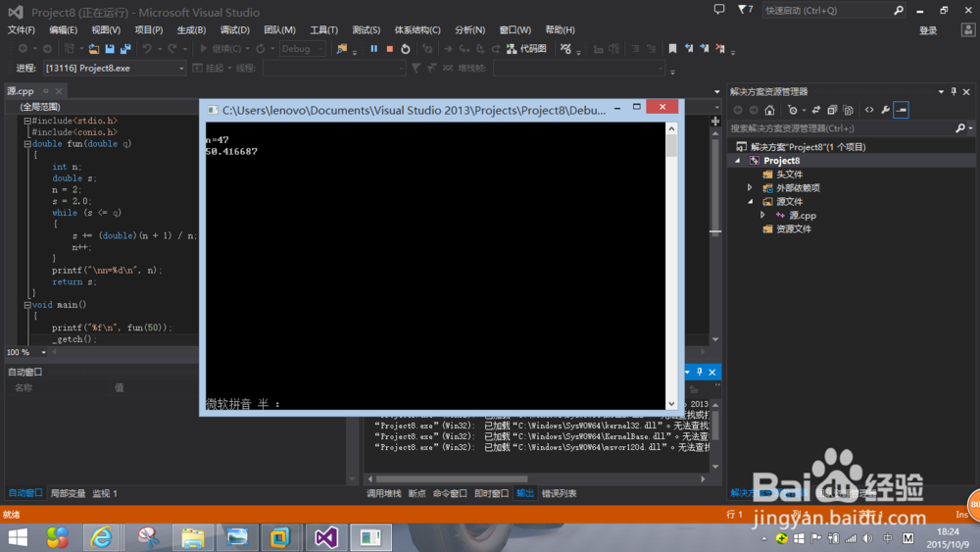Open the 工具(T) menu
Viewport: 980px width, 552px height.
tap(323, 30)
